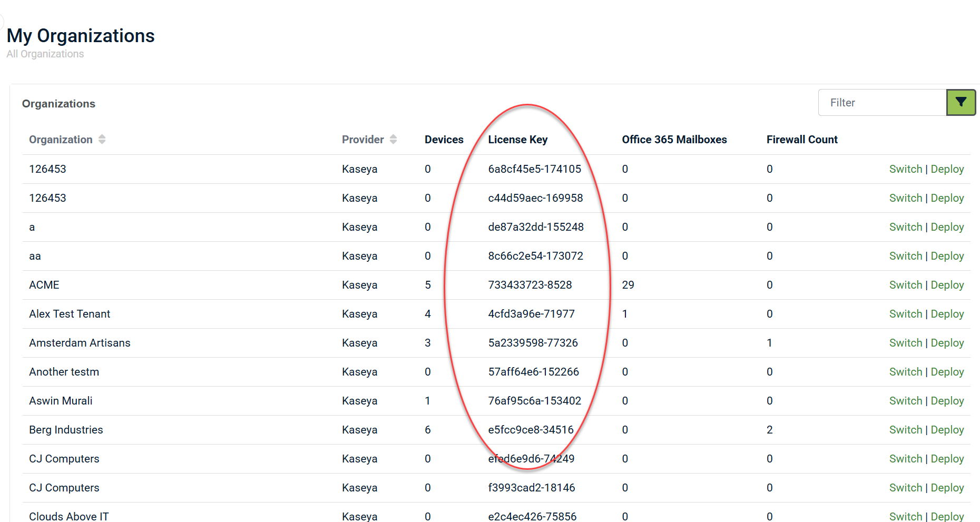The height and width of the screenshot is (522, 980).
Task: Sort by Provider column arrows
Action: pyautogui.click(x=393, y=140)
